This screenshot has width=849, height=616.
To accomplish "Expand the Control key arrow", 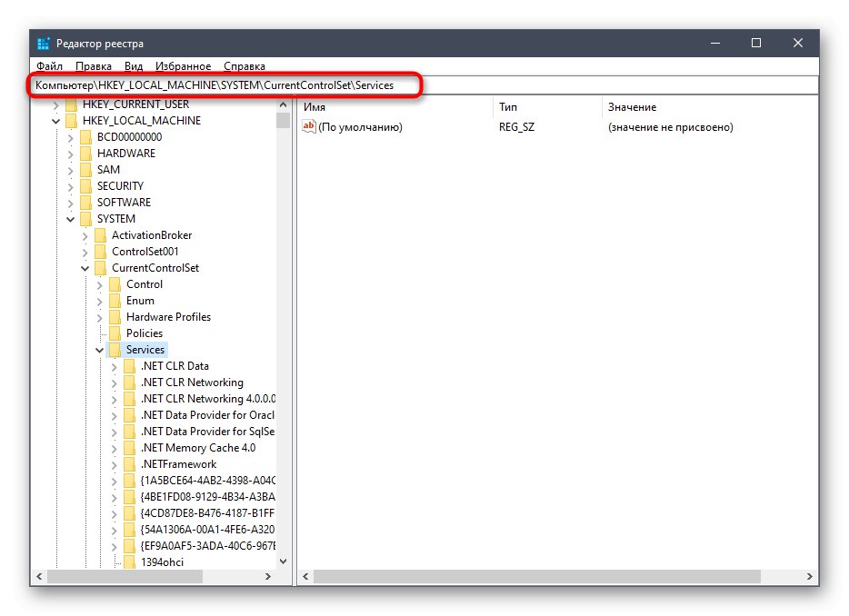I will tap(100, 285).
